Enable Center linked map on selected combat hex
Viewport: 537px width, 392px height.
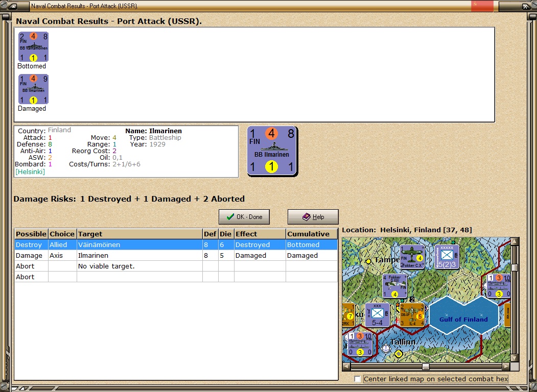click(358, 379)
